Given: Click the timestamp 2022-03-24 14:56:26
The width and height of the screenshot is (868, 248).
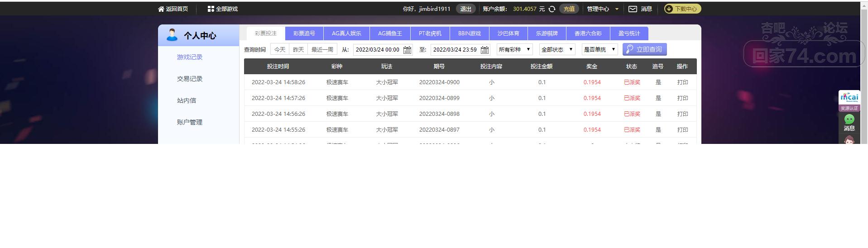Looking at the screenshot, I should pos(278,114).
